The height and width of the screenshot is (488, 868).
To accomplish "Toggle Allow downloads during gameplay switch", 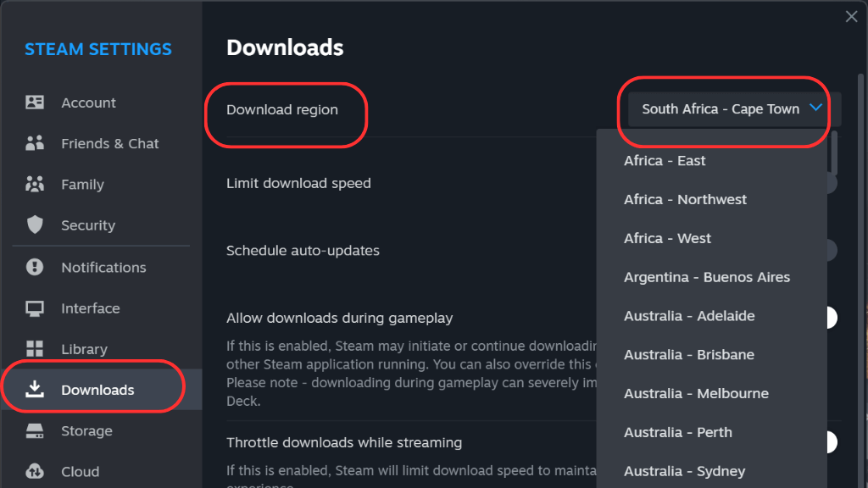I will click(830, 318).
